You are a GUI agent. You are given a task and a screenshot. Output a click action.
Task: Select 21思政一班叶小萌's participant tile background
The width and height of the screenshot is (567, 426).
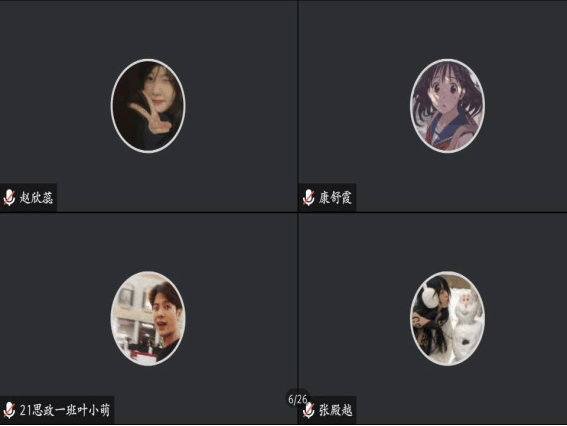(x=148, y=246)
